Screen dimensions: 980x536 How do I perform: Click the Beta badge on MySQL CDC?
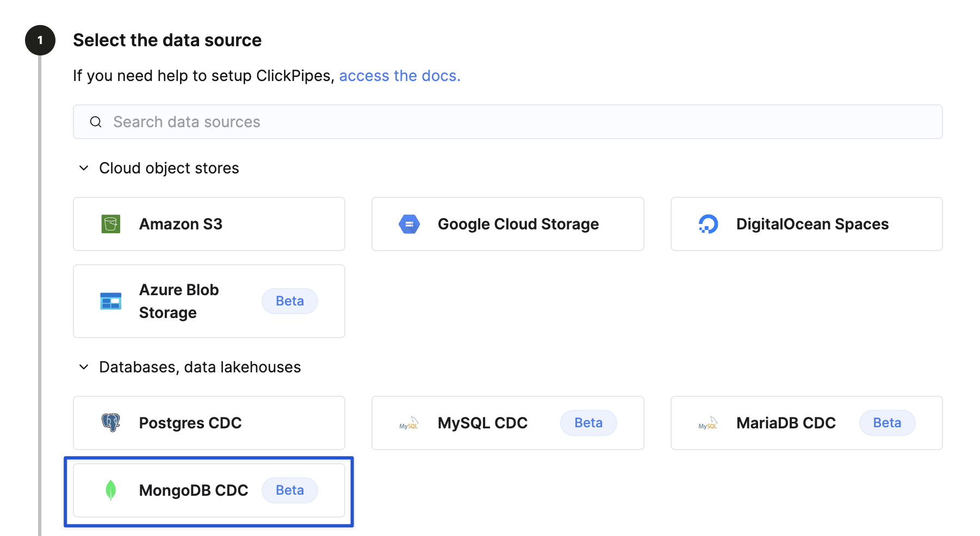588,422
